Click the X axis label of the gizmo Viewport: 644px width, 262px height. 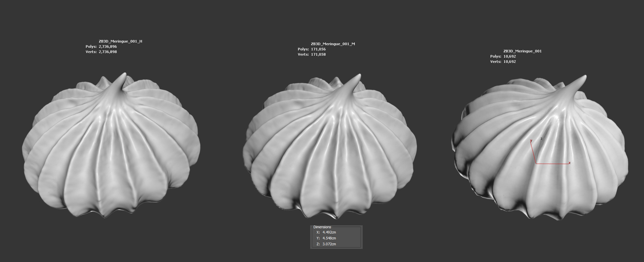click(x=570, y=163)
